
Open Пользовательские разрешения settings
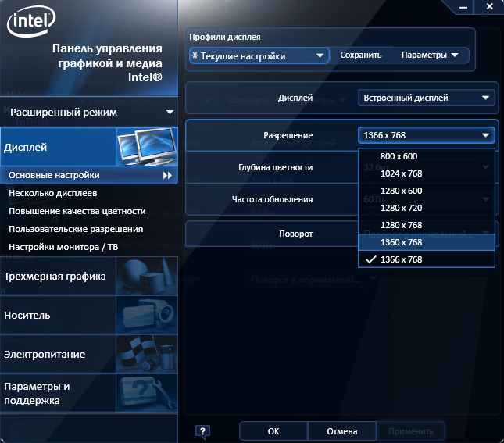click(x=76, y=229)
